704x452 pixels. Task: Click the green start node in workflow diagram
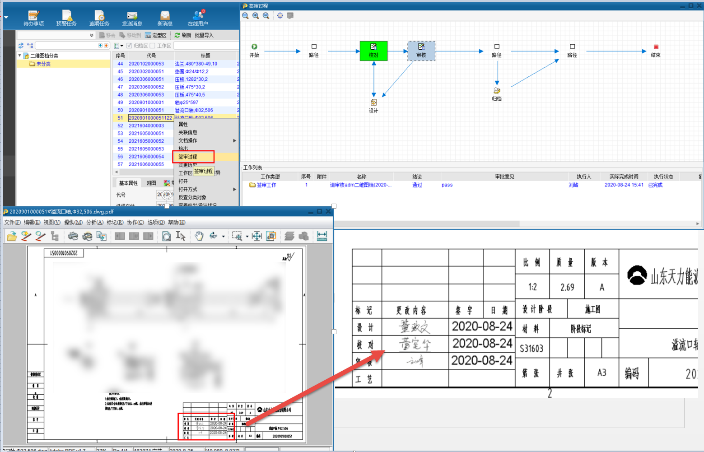coord(255,46)
